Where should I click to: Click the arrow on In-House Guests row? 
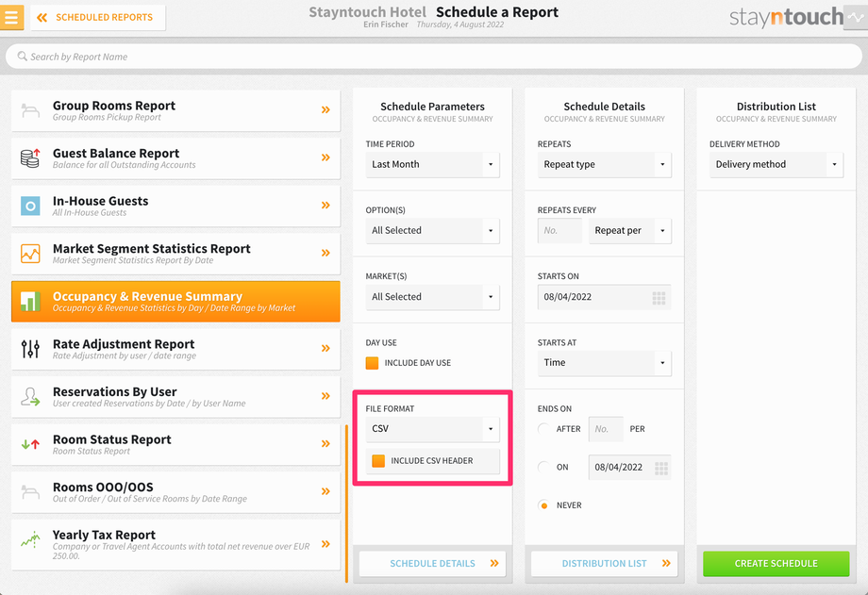tap(326, 206)
